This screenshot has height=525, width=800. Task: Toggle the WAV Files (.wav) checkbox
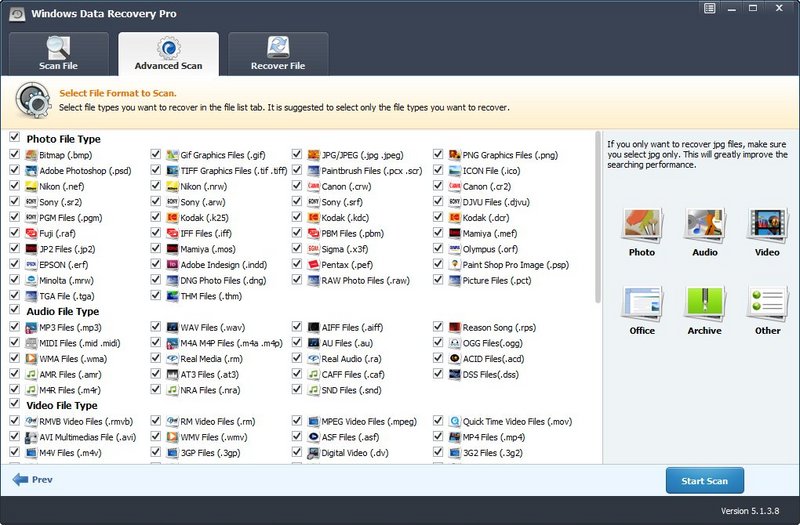(x=156, y=327)
